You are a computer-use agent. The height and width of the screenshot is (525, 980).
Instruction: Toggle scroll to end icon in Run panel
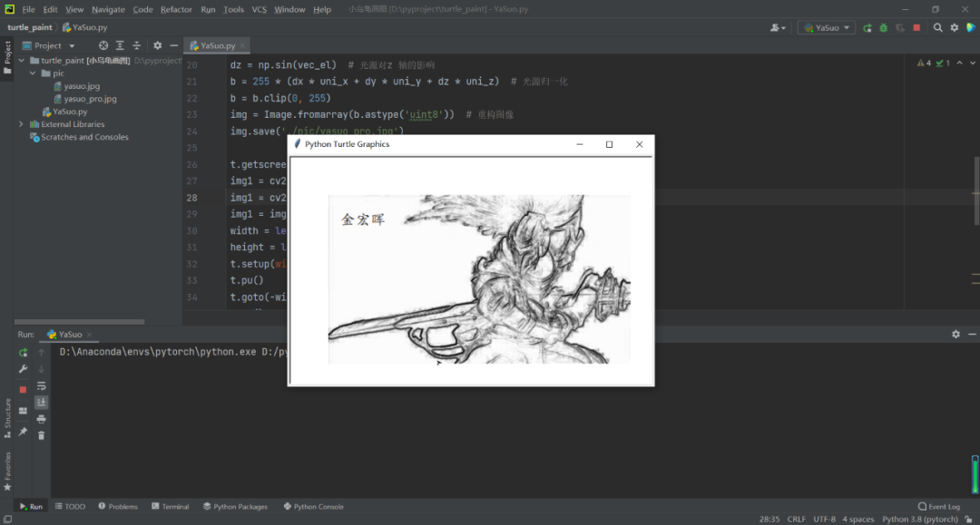[41, 403]
